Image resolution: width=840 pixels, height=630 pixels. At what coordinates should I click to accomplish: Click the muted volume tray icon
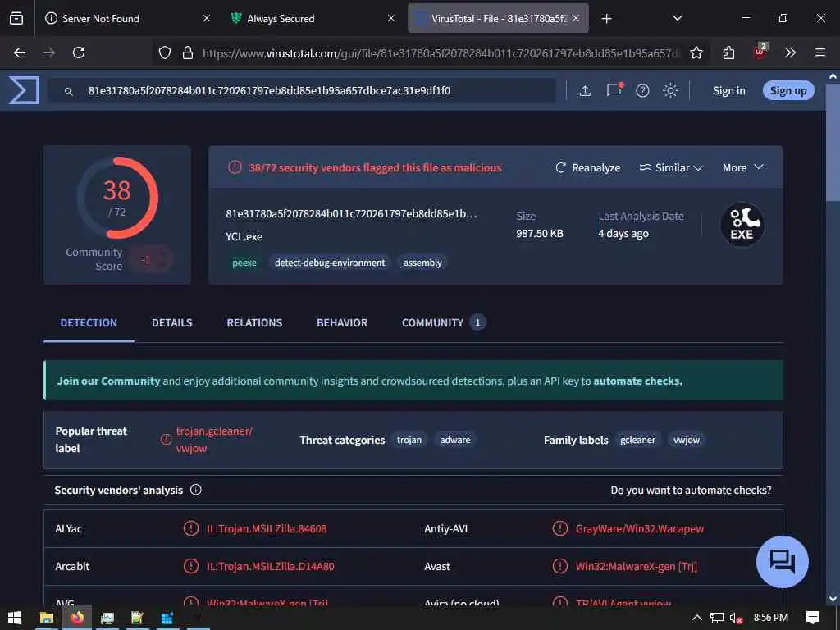(736, 618)
